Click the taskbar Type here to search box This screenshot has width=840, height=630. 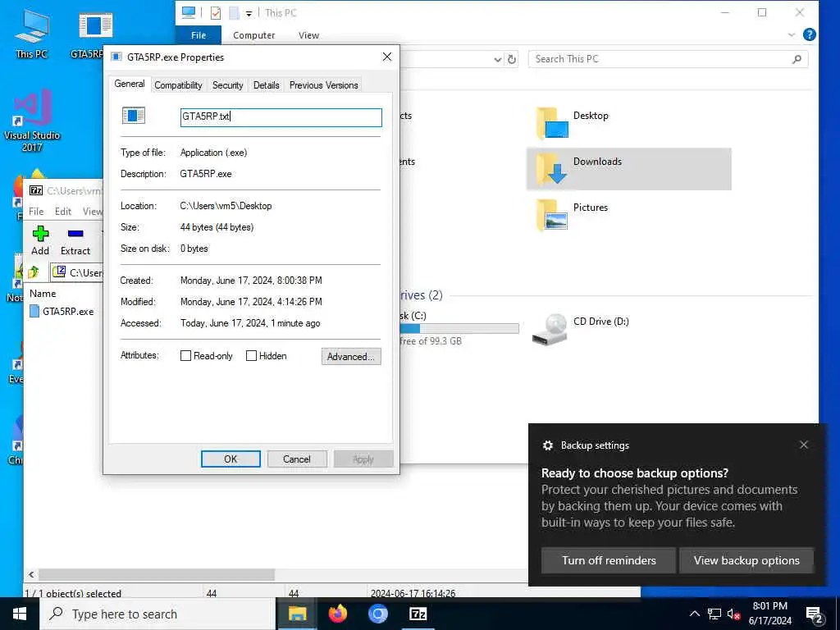[158, 614]
